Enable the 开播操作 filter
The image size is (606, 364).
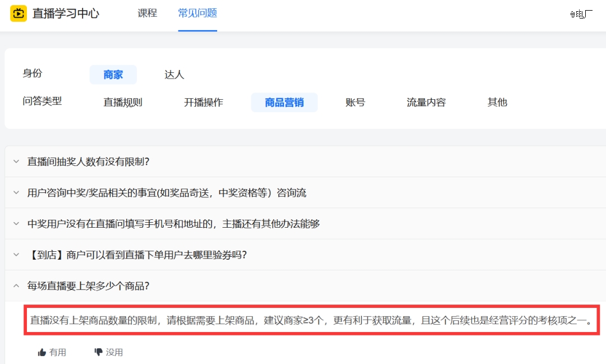click(x=204, y=102)
